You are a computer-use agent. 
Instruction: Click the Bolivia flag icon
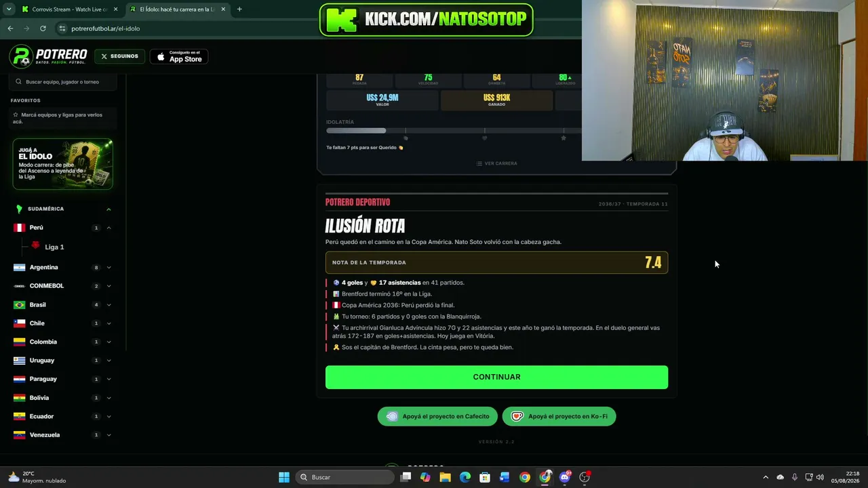click(19, 398)
